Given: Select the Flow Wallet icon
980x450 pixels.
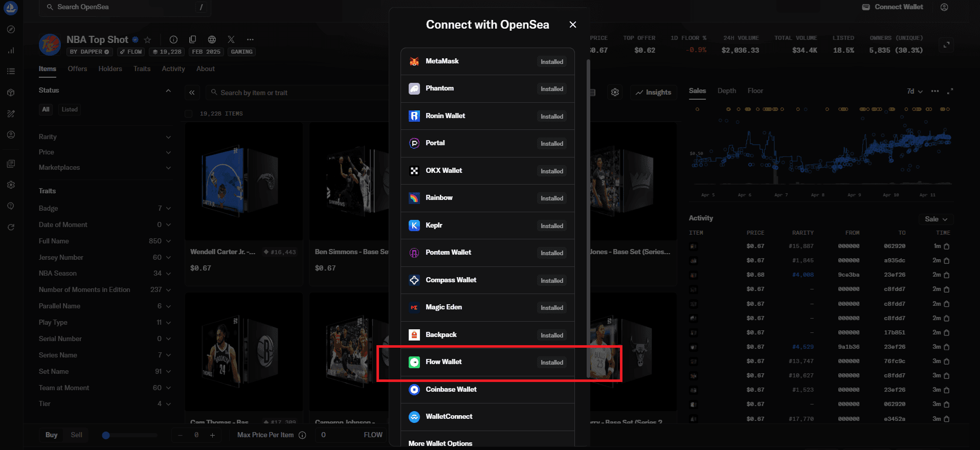Looking at the screenshot, I should (x=414, y=362).
